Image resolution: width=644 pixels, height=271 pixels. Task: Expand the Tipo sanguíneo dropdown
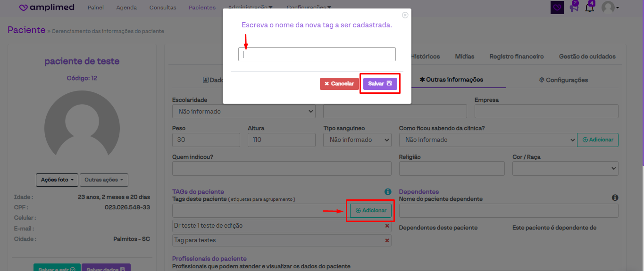[x=357, y=140]
